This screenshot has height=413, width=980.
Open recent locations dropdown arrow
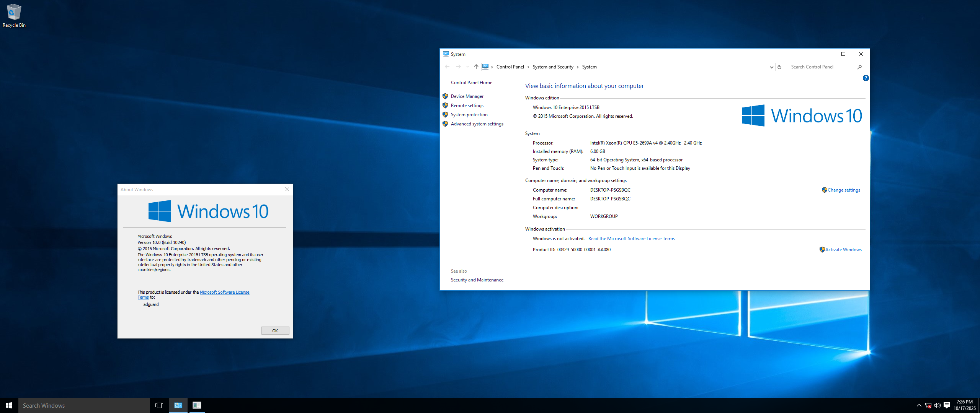click(x=467, y=67)
